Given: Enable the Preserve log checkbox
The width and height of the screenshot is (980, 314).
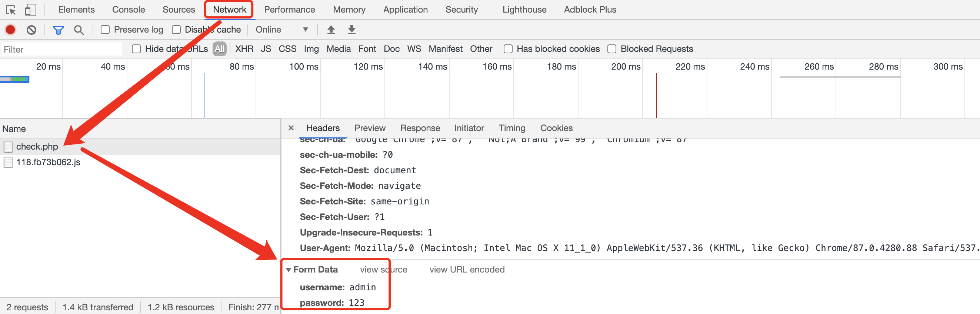Looking at the screenshot, I should (x=106, y=30).
